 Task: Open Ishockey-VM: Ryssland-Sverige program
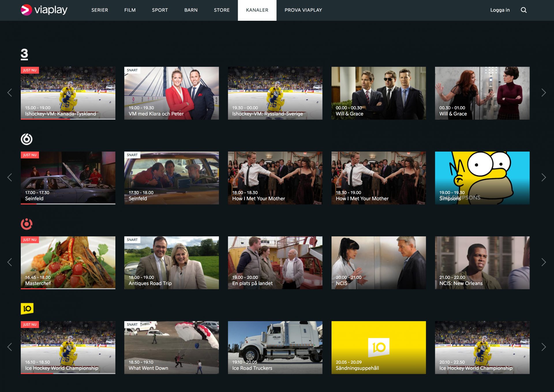[x=275, y=93]
